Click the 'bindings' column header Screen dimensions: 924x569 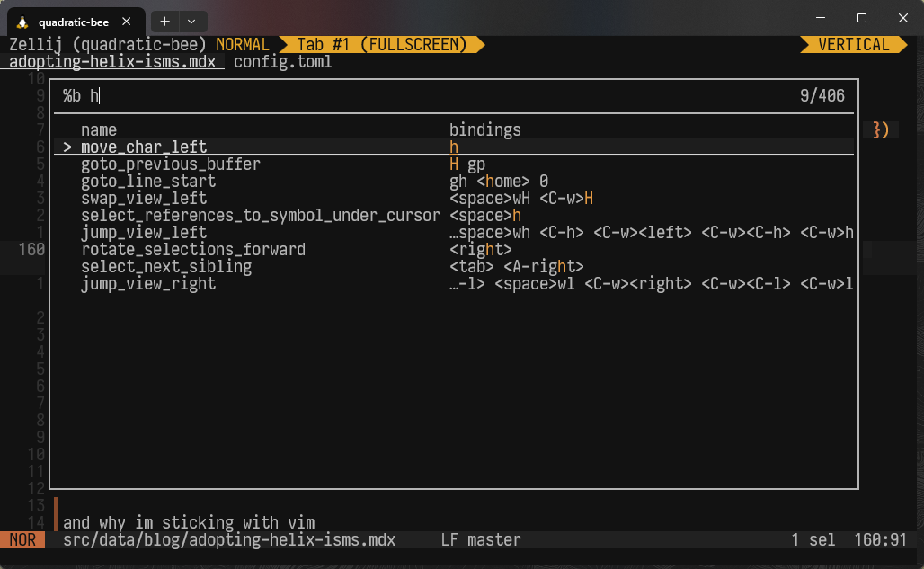[x=485, y=129]
